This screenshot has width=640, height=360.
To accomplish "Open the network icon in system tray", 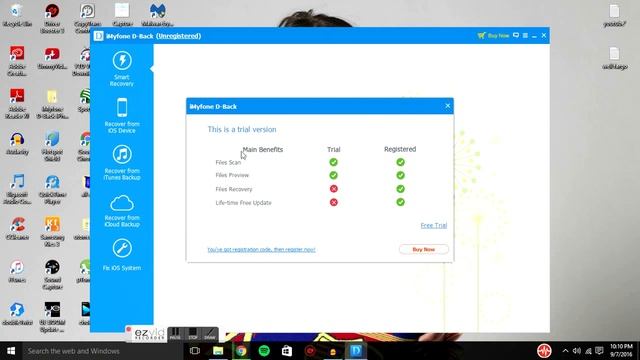I will click(588, 351).
